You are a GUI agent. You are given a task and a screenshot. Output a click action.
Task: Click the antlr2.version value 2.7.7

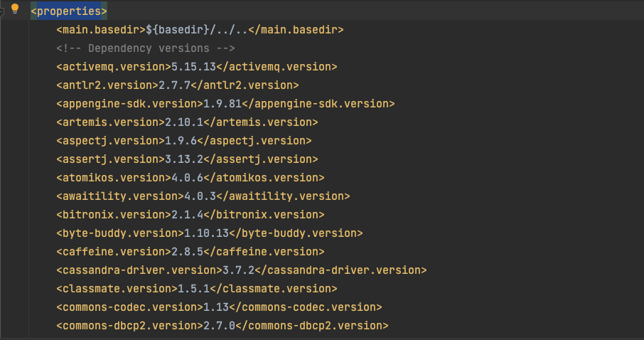(175, 85)
